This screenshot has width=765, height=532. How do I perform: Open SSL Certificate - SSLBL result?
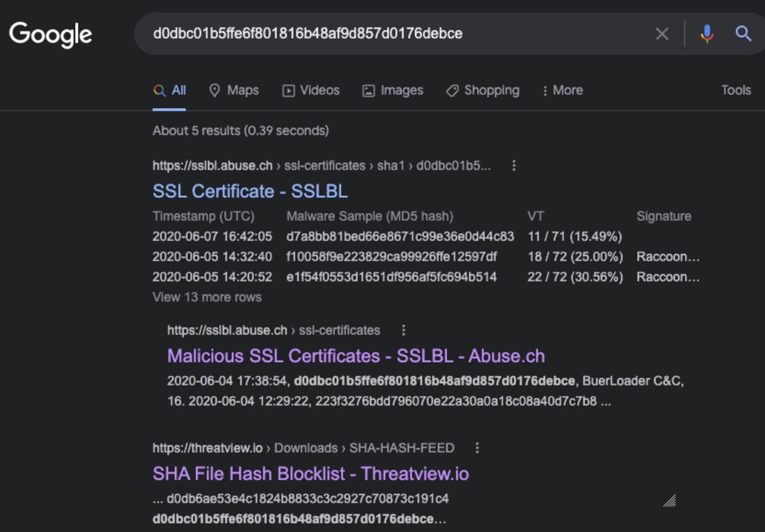pyautogui.click(x=250, y=191)
